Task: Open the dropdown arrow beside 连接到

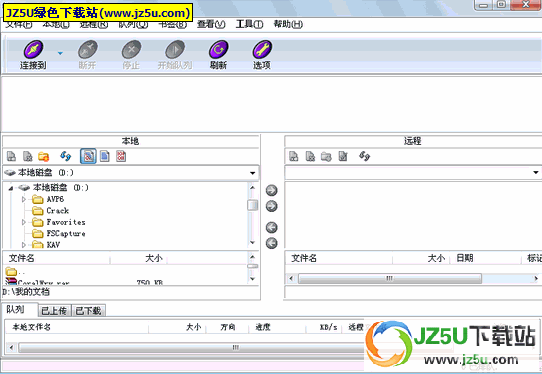Action: tap(60, 53)
